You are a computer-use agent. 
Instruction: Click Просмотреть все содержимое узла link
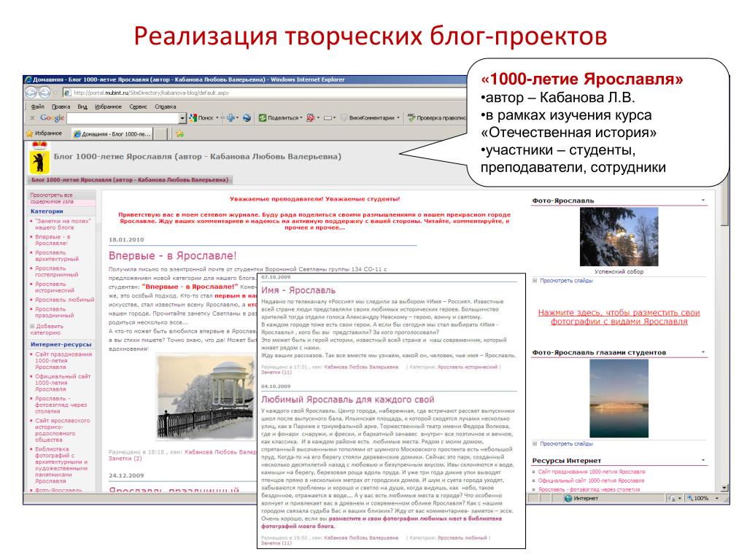point(52,198)
